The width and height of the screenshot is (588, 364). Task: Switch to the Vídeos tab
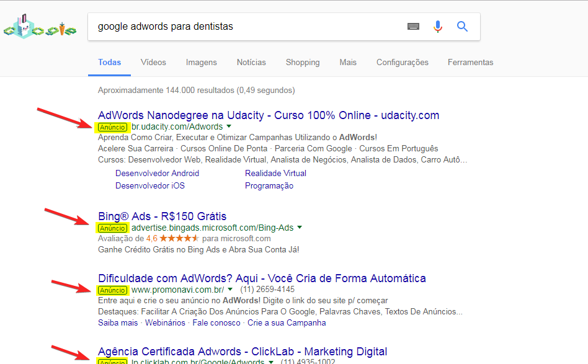coord(153,62)
